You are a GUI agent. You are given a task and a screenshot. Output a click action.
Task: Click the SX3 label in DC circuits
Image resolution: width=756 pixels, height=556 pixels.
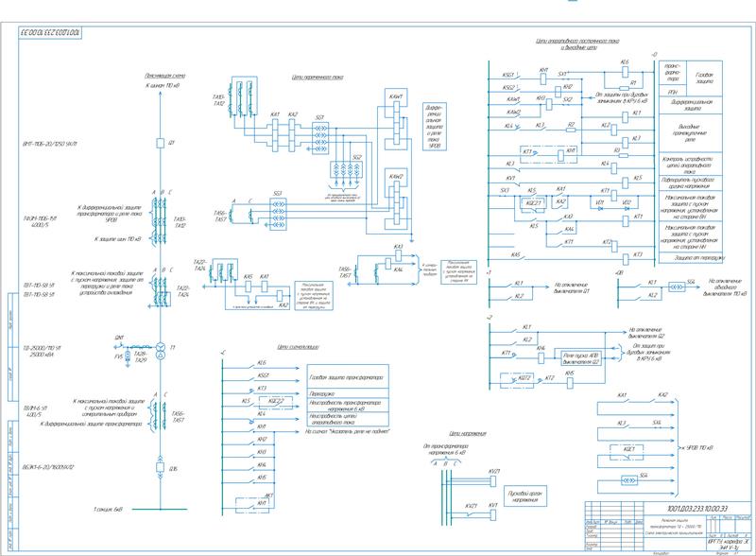coord(505,190)
